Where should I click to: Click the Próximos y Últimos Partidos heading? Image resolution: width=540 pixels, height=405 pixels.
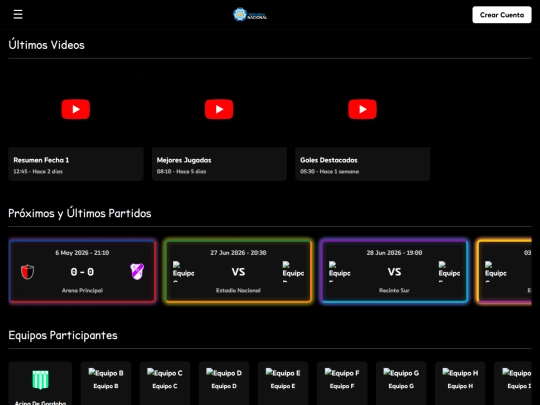tap(80, 213)
